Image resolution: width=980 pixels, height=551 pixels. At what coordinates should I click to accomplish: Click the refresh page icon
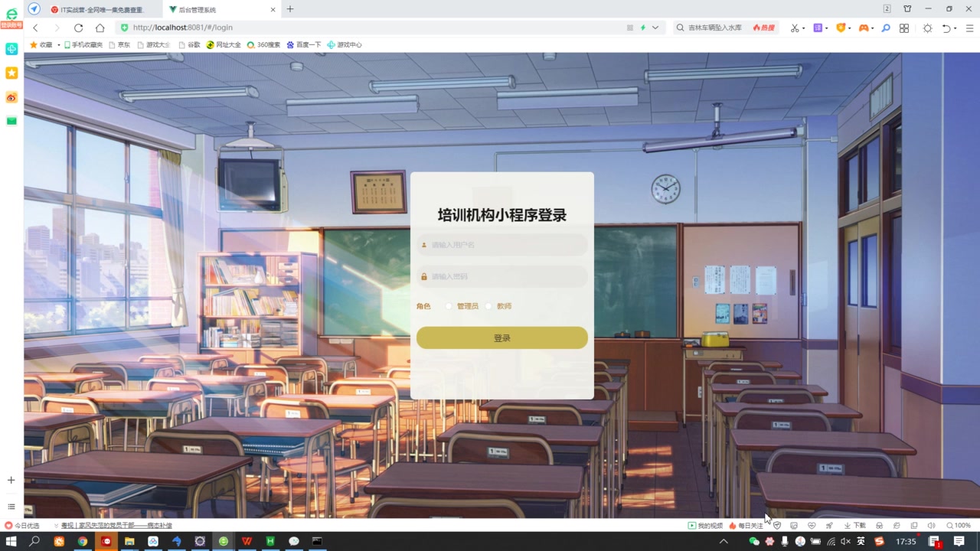[x=79, y=28]
